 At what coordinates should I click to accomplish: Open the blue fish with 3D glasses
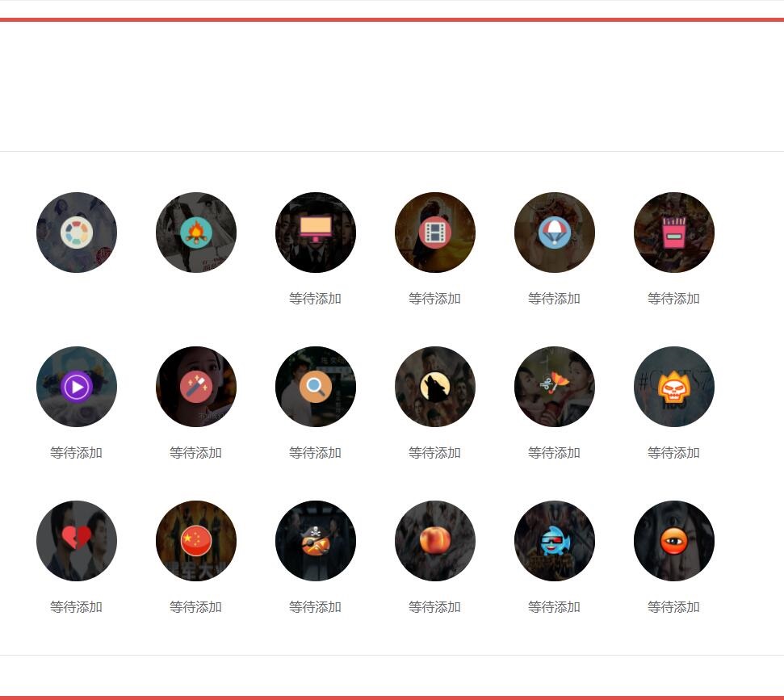[x=555, y=540]
